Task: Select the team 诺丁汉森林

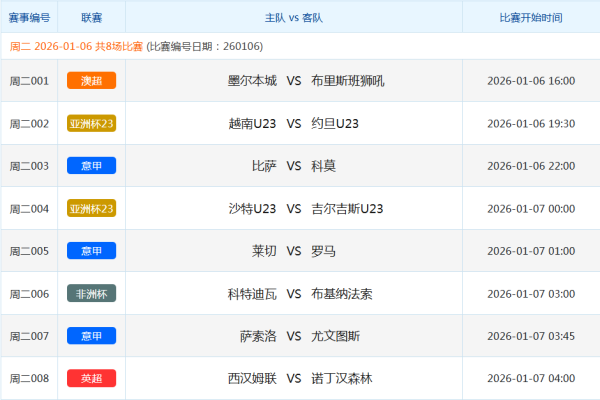Action: point(341,379)
